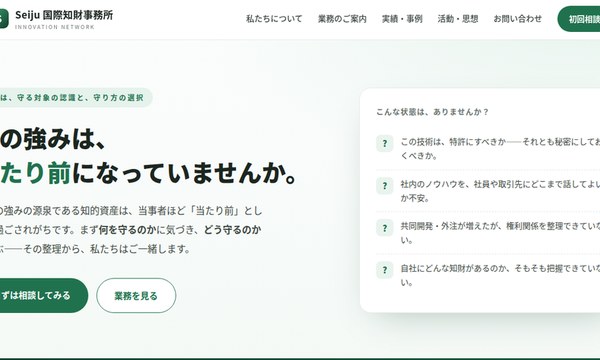Click the headline text になっていませんか。

(185, 173)
